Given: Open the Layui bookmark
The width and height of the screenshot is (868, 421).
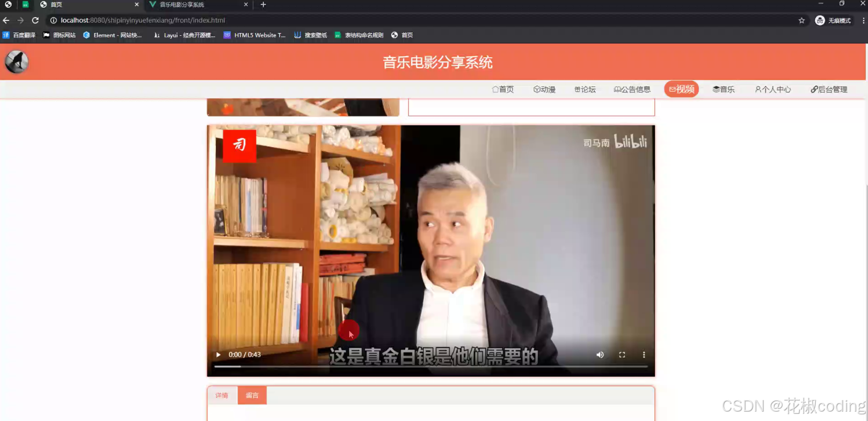Looking at the screenshot, I should point(185,35).
